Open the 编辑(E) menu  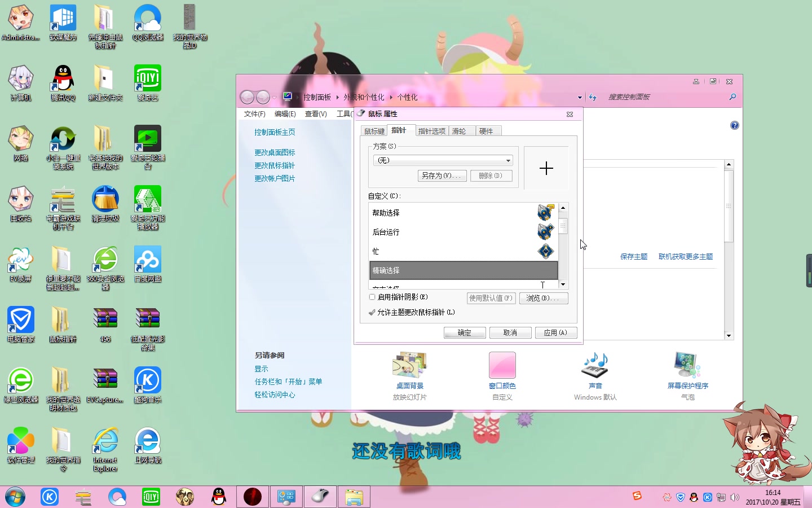(285, 114)
